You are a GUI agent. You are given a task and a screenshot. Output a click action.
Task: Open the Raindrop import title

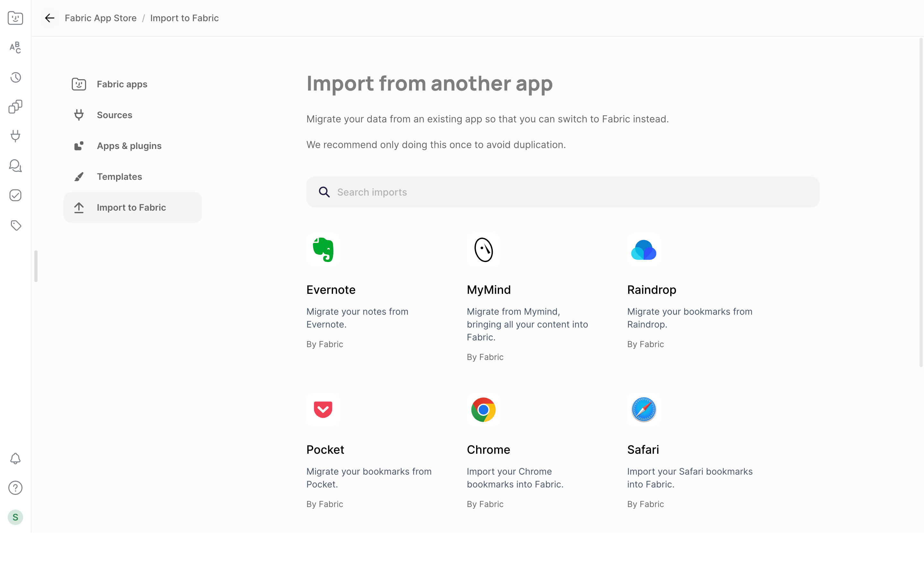pyautogui.click(x=652, y=290)
